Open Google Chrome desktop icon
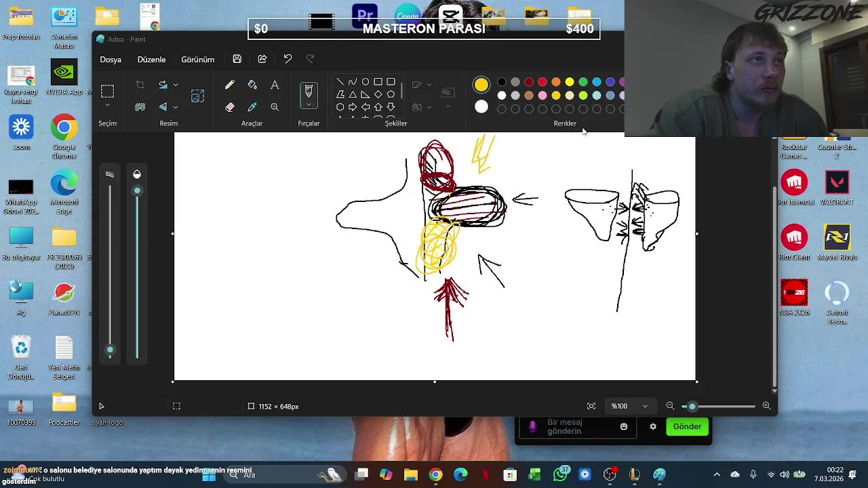The height and width of the screenshot is (488, 868). [x=64, y=136]
